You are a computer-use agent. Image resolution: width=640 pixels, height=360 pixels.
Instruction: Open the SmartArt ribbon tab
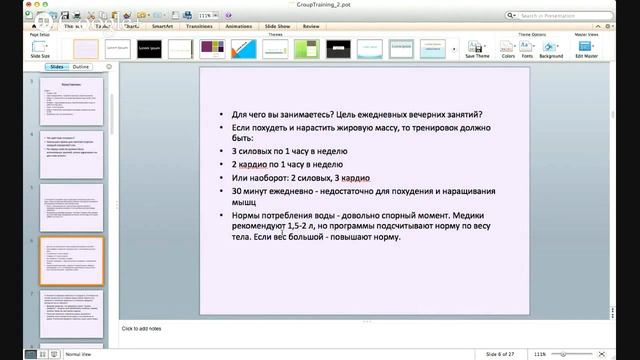tap(162, 26)
